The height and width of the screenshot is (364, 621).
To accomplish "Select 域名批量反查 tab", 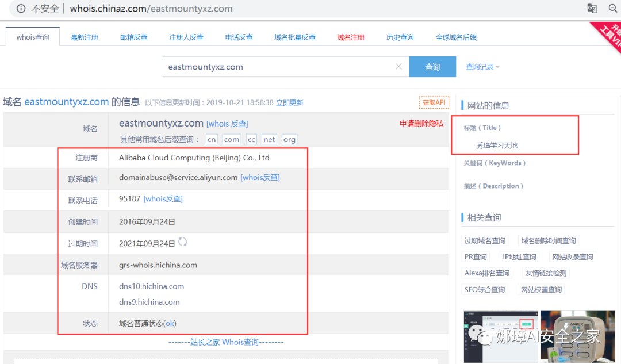I will click(x=295, y=37).
